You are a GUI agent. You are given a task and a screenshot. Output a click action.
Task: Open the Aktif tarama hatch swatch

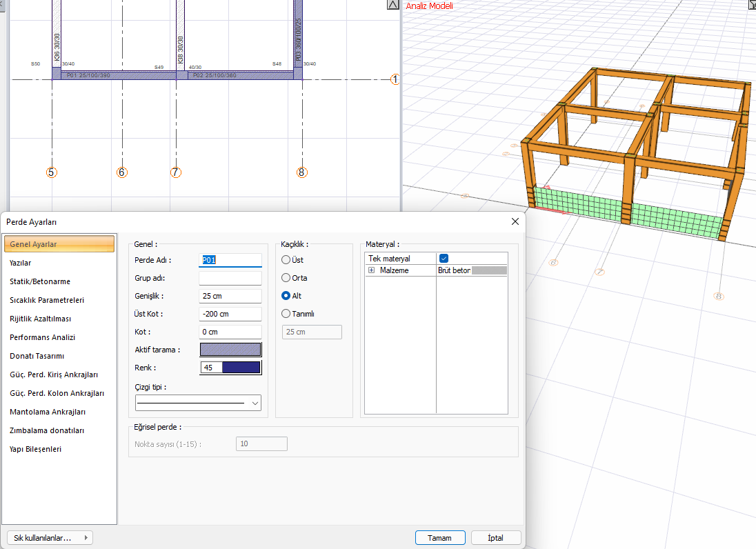click(230, 350)
